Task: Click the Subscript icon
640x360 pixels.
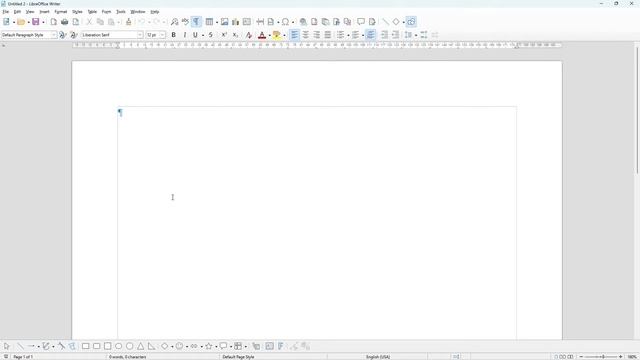Action: [235, 35]
